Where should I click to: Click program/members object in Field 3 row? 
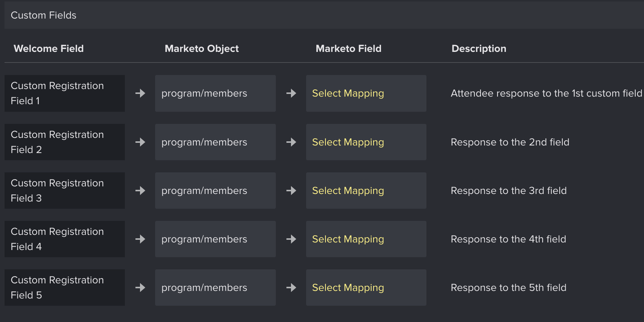click(x=215, y=191)
